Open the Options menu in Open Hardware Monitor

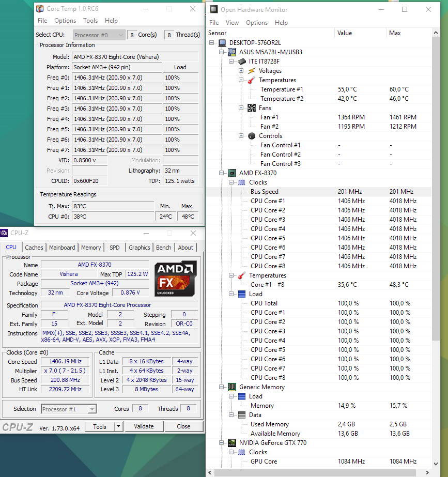coord(257,23)
